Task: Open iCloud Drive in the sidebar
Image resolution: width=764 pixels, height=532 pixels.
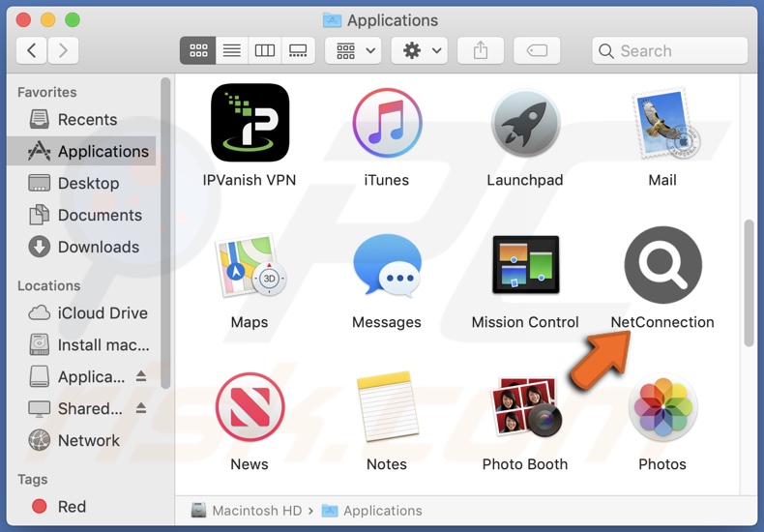Action: coord(81,312)
